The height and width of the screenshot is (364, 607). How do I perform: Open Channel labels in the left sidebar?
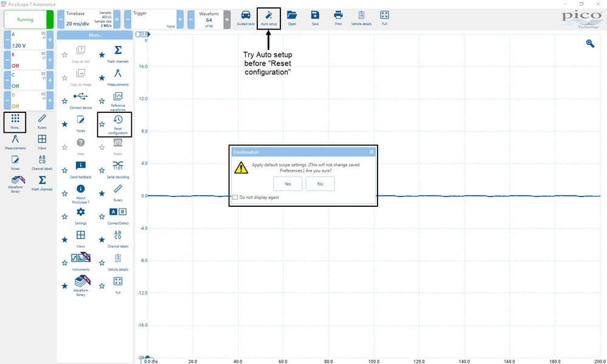pos(42,163)
